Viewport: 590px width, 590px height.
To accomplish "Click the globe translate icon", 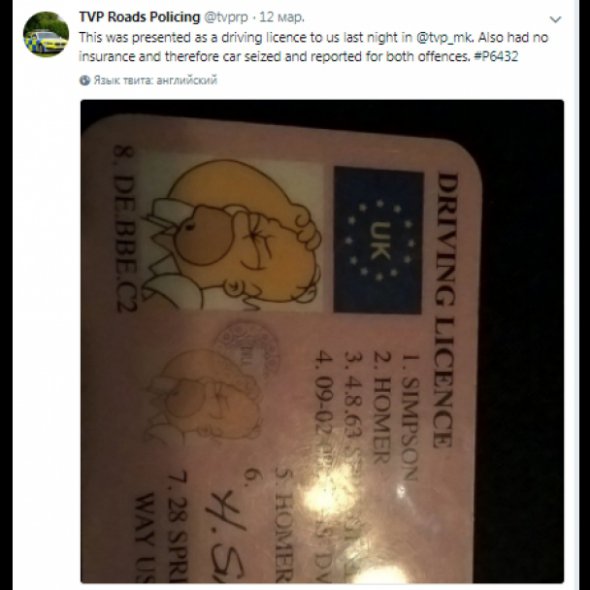I will tap(85, 80).
